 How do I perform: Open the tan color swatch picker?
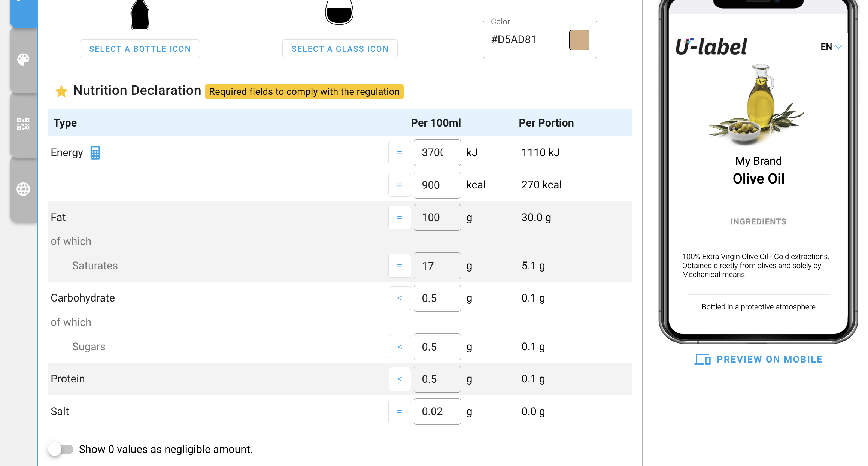(579, 40)
